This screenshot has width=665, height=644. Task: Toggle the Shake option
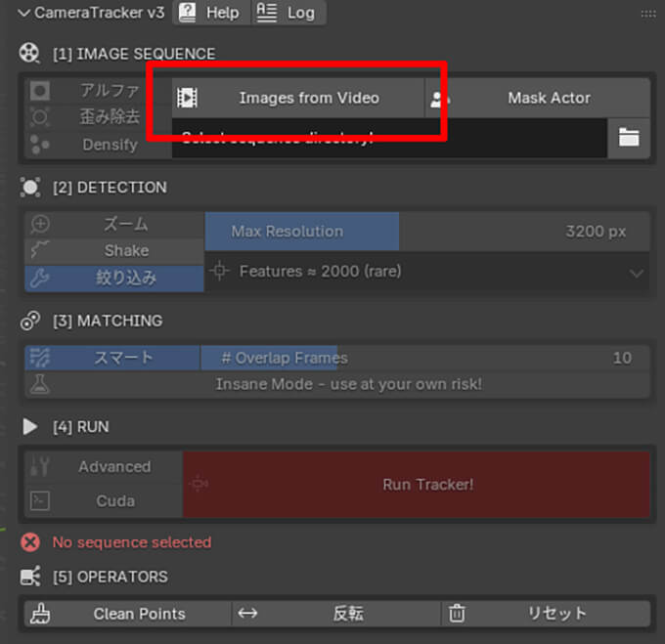pyautogui.click(x=114, y=251)
